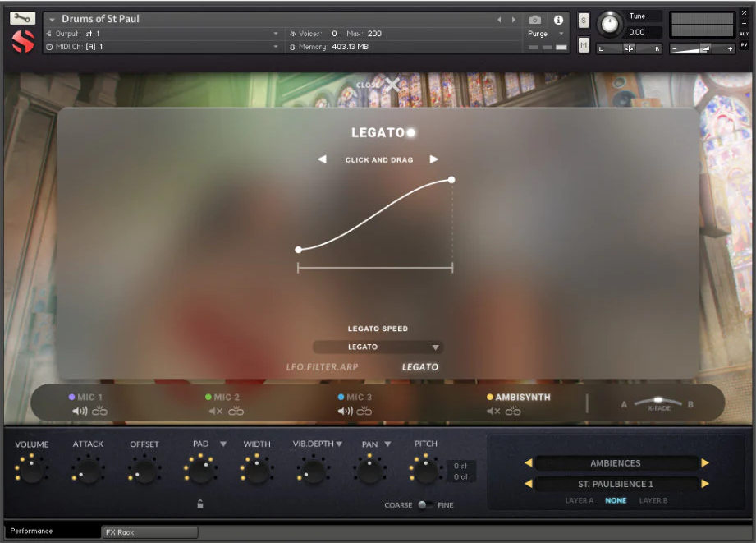The width and height of the screenshot is (756, 543).
Task: Toggle the Mute M button
Action: 584,46
